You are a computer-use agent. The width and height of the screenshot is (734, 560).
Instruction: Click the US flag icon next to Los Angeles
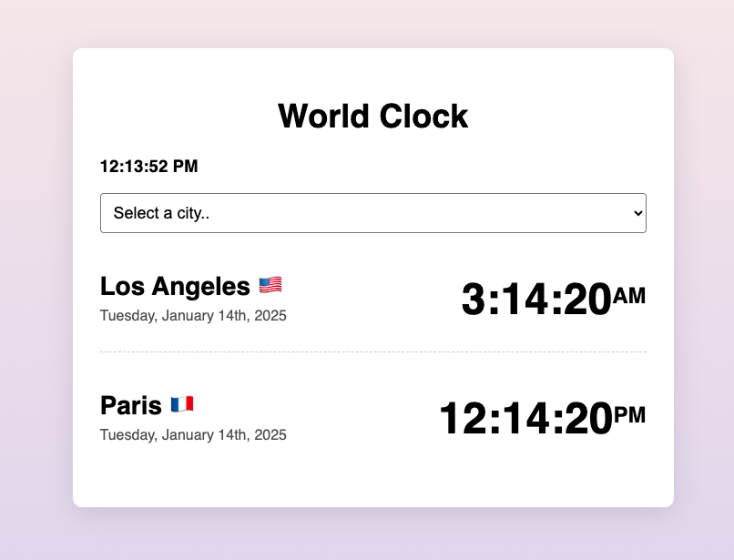click(270, 285)
